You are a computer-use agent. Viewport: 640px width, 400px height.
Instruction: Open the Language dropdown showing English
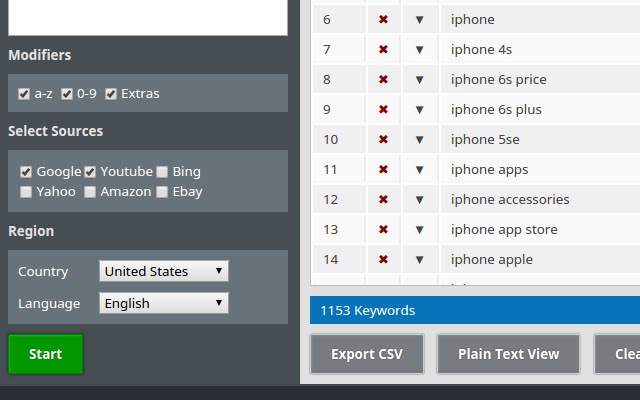pos(164,303)
